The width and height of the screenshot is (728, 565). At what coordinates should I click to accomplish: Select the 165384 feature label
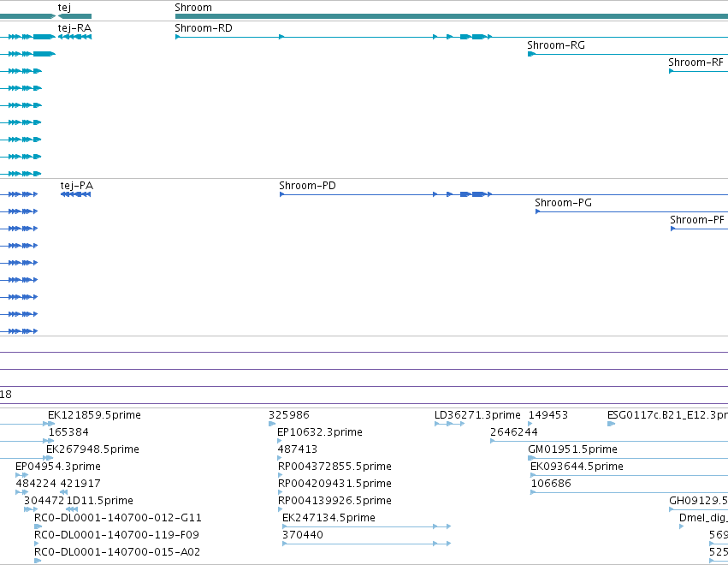pyautogui.click(x=68, y=432)
